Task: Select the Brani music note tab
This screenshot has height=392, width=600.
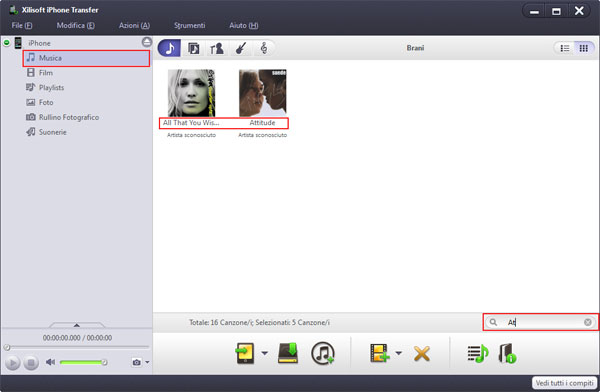Action: (169, 48)
